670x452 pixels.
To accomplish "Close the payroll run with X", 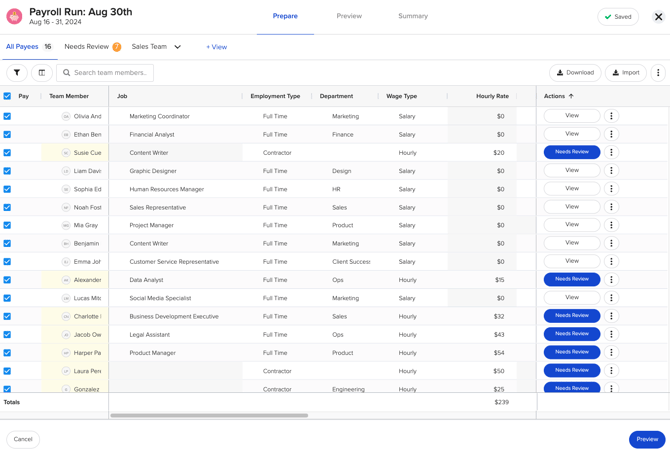I will point(658,17).
